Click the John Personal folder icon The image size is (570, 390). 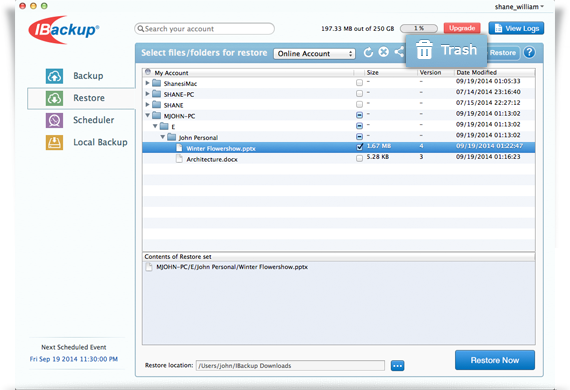(172, 137)
